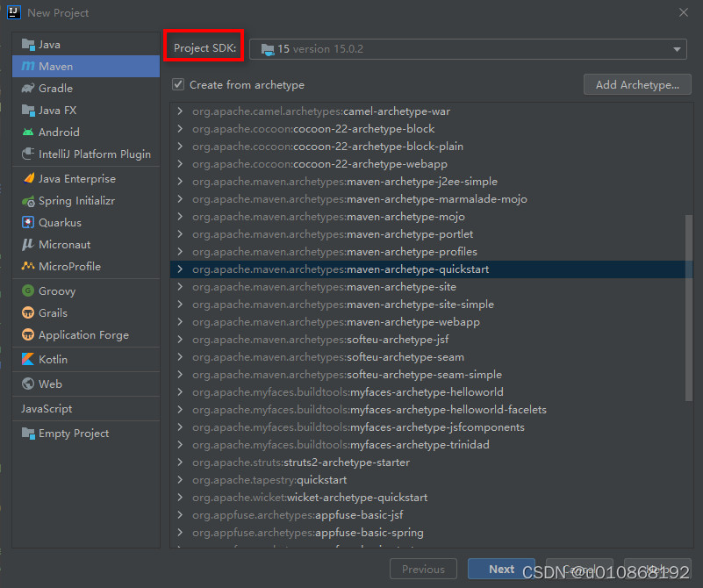Click the Gradle elephant icon
Screen dimensions: 703x588
point(28,89)
